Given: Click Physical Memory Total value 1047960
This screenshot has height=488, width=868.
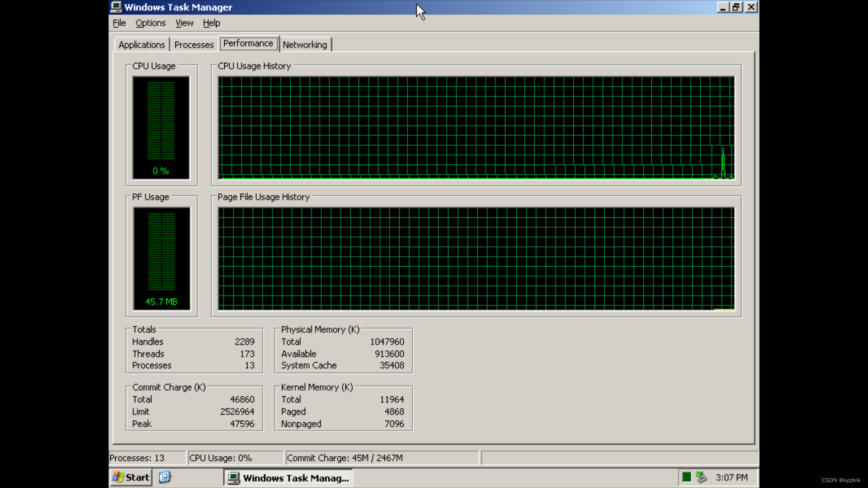Looking at the screenshot, I should (387, 342).
